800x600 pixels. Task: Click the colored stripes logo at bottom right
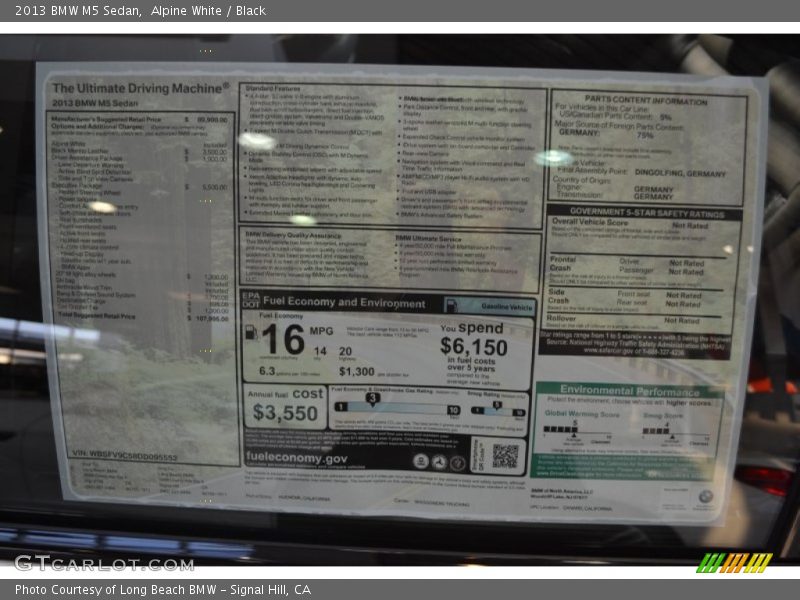pyautogui.click(x=734, y=563)
